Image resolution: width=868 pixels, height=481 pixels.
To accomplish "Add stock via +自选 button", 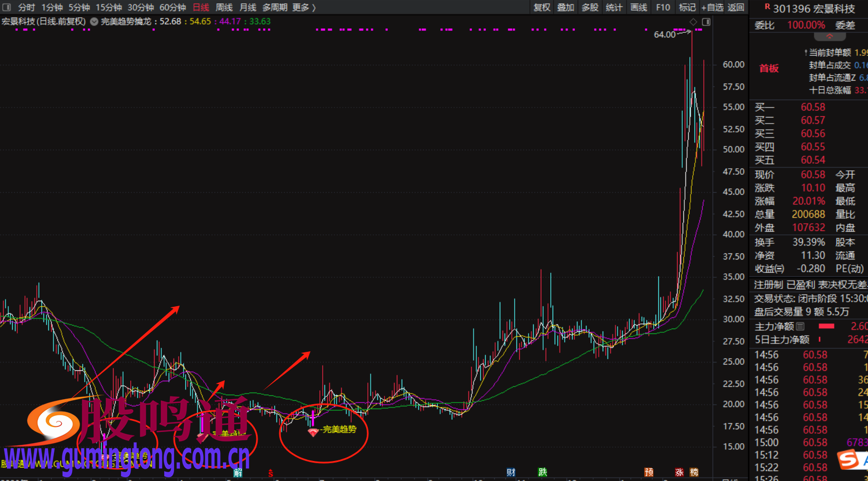I will 712,7.
